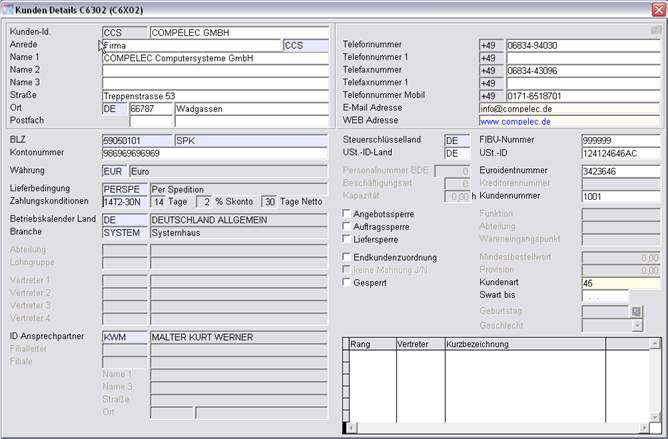Expand the Geschlecht dropdown

click(635, 325)
